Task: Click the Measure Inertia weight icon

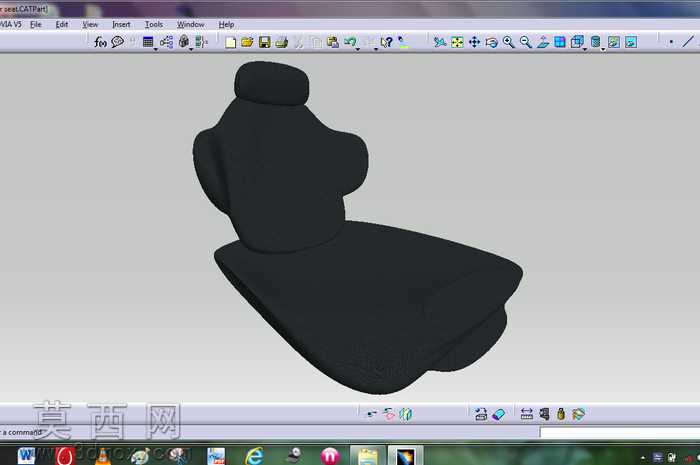Action: coord(561,414)
